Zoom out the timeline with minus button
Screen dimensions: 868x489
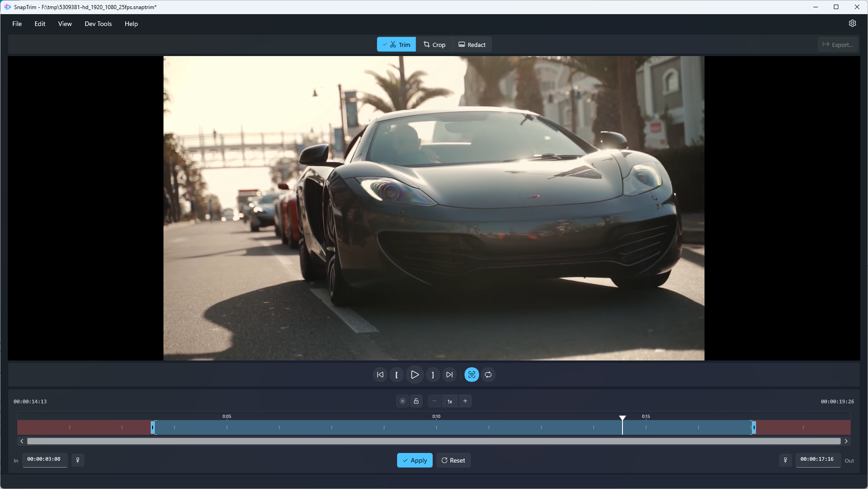[x=434, y=401]
